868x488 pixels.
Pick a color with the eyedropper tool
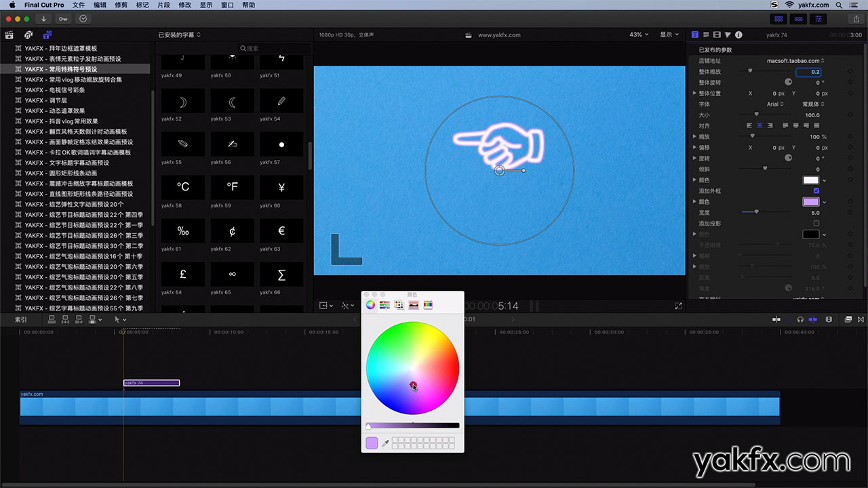click(385, 443)
